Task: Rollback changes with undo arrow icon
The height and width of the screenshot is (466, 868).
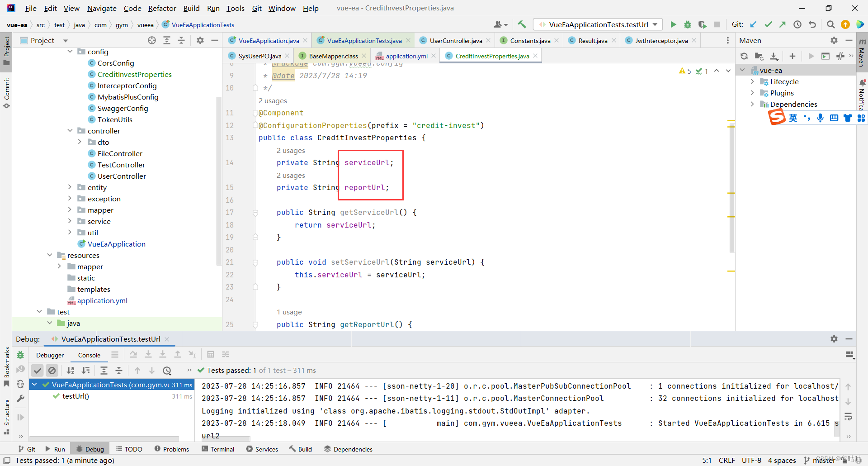Action: pyautogui.click(x=812, y=24)
